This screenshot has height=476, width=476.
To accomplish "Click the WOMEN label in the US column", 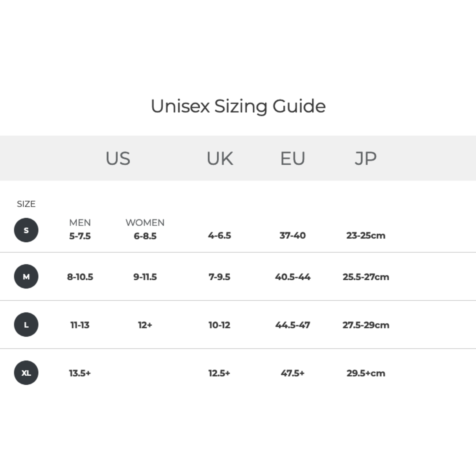I will pyautogui.click(x=145, y=222).
